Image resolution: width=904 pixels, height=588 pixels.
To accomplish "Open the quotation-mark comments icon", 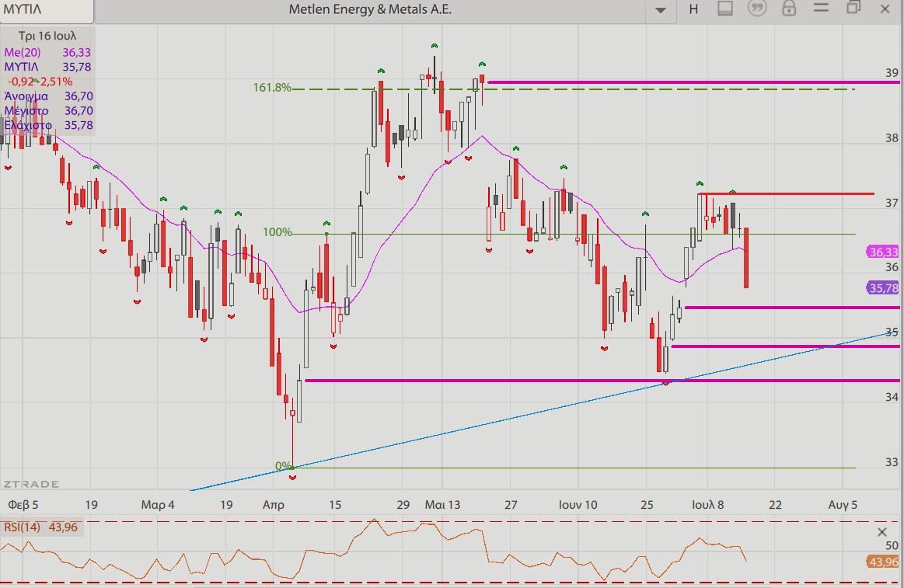I will coord(757,8).
